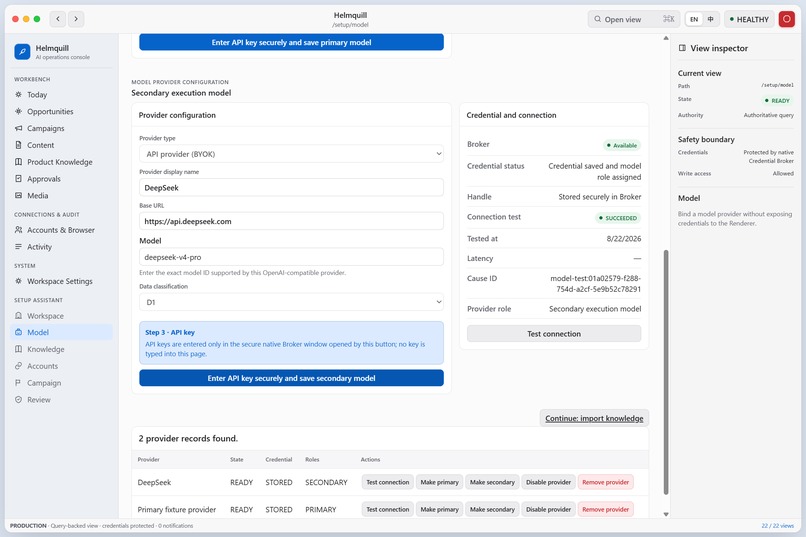The width and height of the screenshot is (806, 537).
Task: Click the Provider display name field
Action: point(291,188)
